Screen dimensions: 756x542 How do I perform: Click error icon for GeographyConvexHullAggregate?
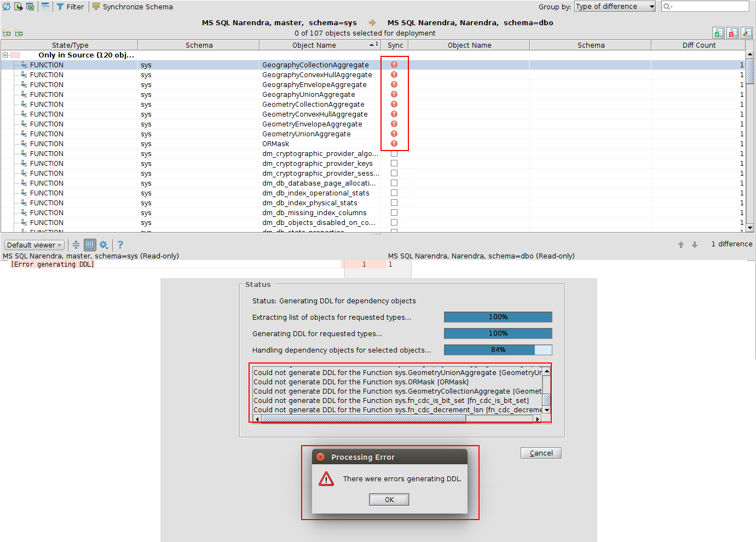(394, 74)
